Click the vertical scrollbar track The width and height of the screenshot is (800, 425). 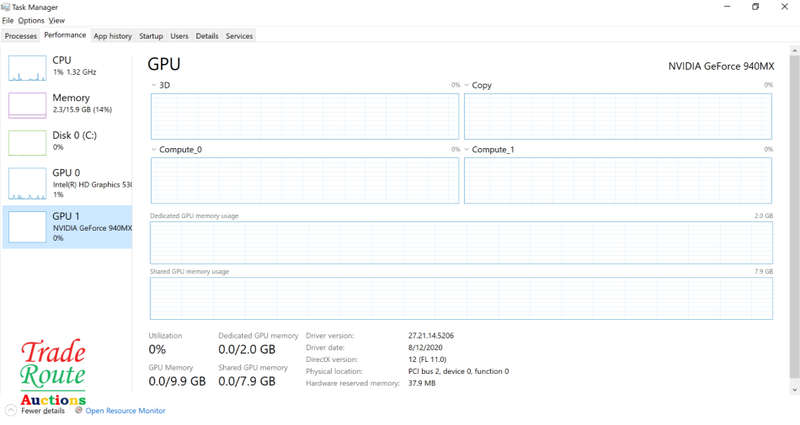point(794,219)
